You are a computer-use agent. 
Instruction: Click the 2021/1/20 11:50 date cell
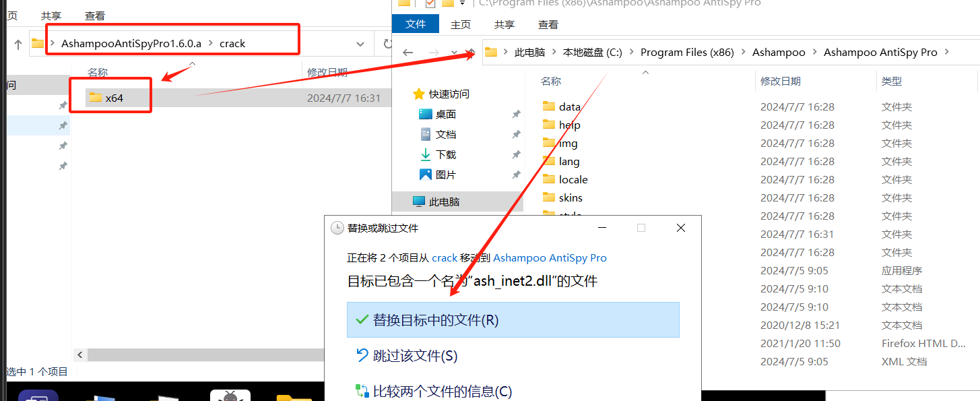[800, 343]
